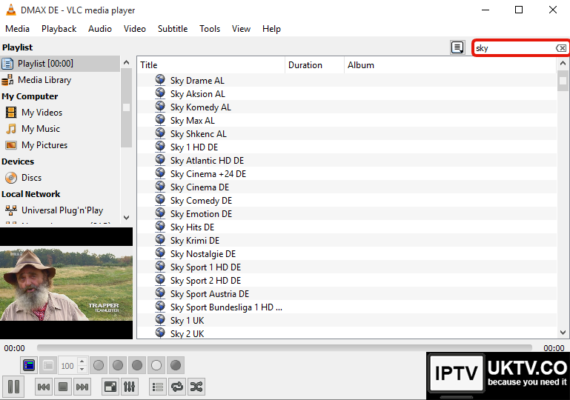The height and width of the screenshot is (400, 570).
Task: Decrease teletext page number down arrow
Action: 82,369
